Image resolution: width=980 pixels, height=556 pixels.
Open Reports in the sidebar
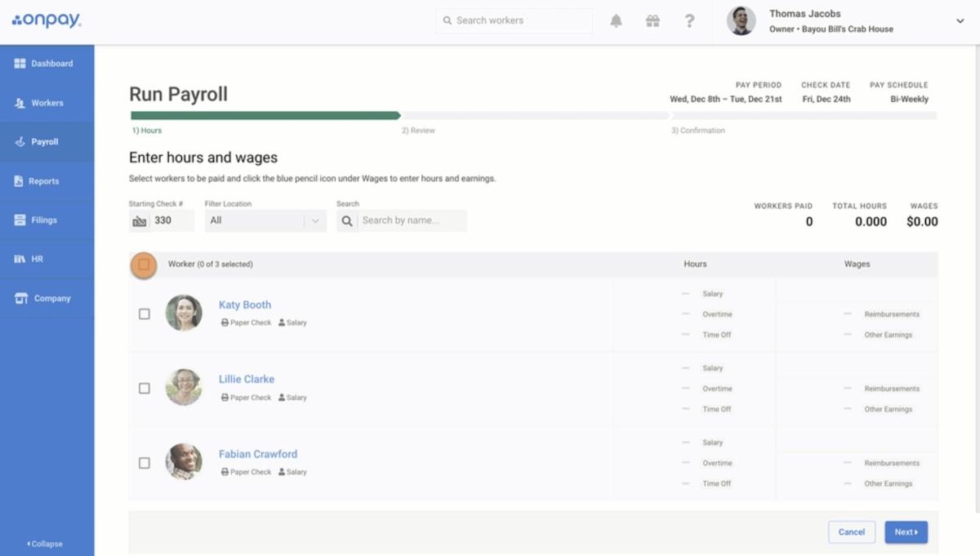coord(47,181)
